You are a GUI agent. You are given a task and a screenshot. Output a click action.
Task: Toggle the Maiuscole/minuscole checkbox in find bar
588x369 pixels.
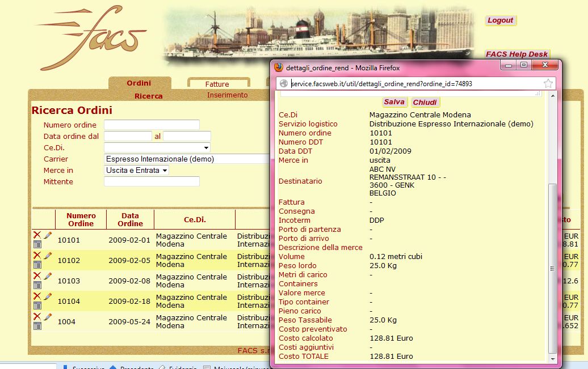(207, 367)
